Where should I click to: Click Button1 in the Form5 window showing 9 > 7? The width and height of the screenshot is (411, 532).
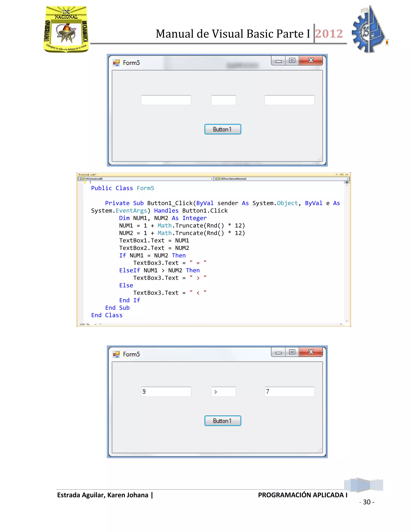223,421
